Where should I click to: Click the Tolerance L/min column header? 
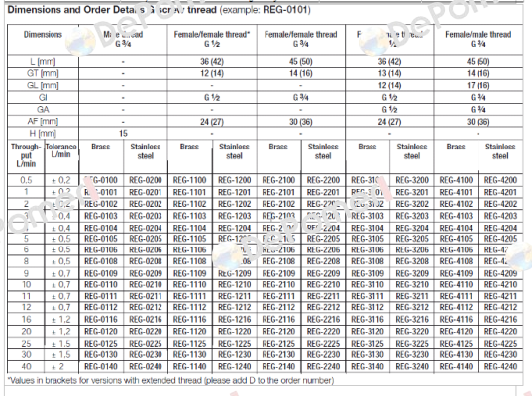61,150
